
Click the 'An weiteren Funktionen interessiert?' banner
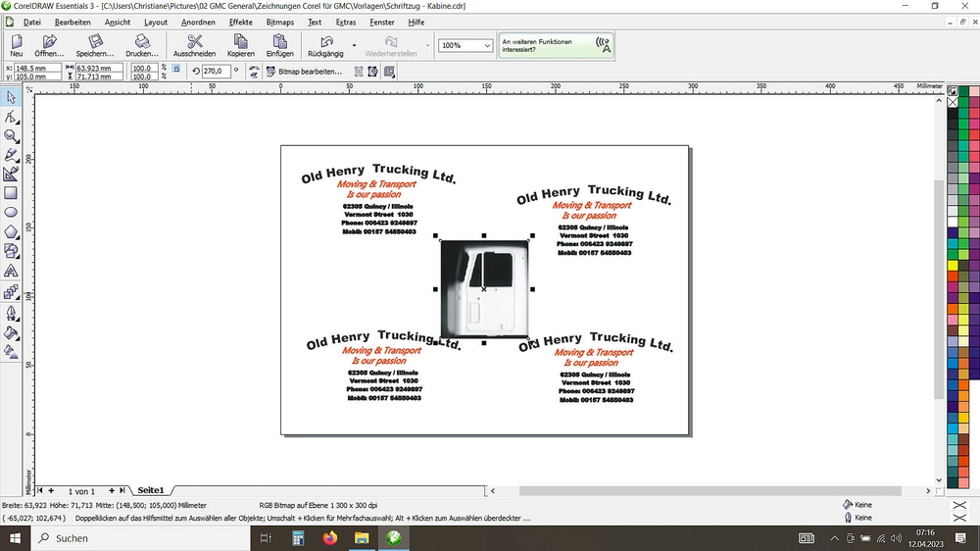coord(556,45)
